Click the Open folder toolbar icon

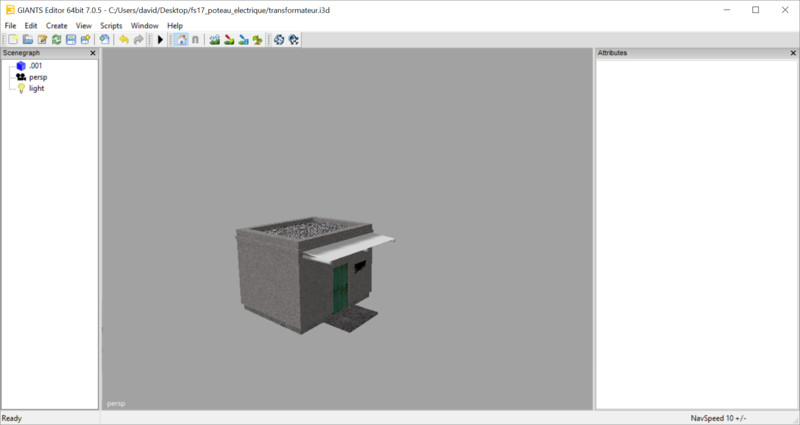point(28,40)
